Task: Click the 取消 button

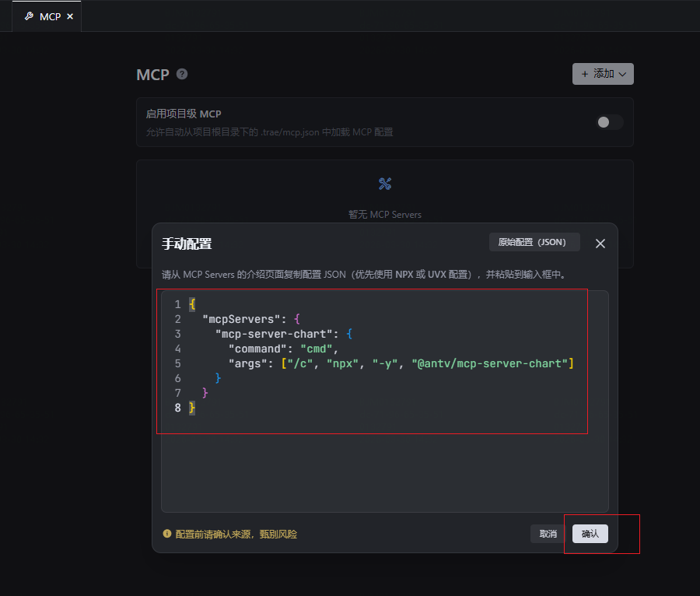Action: (x=548, y=534)
